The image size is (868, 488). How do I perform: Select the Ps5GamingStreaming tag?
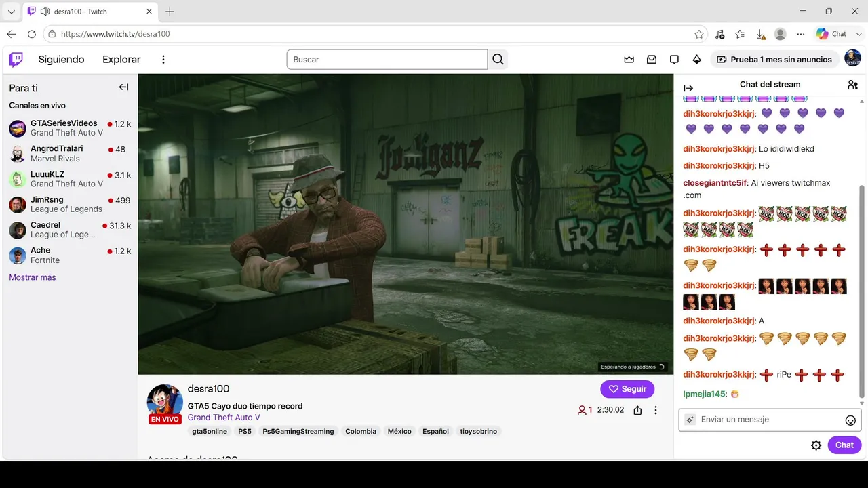click(298, 431)
